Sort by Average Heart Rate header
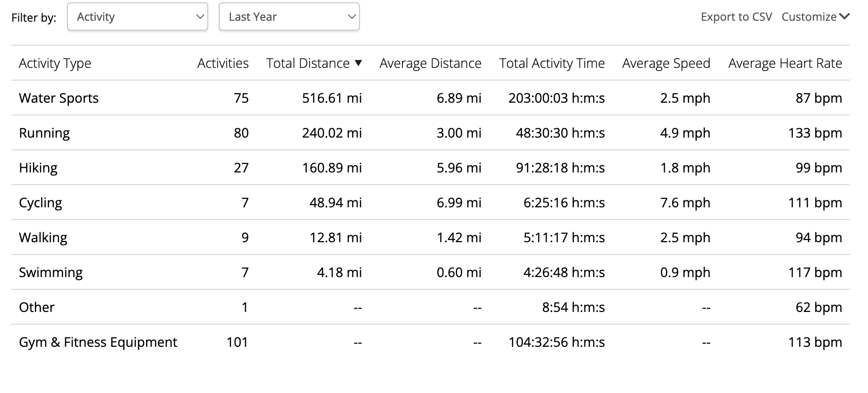Image resolution: width=868 pixels, height=393 pixels. coord(785,63)
